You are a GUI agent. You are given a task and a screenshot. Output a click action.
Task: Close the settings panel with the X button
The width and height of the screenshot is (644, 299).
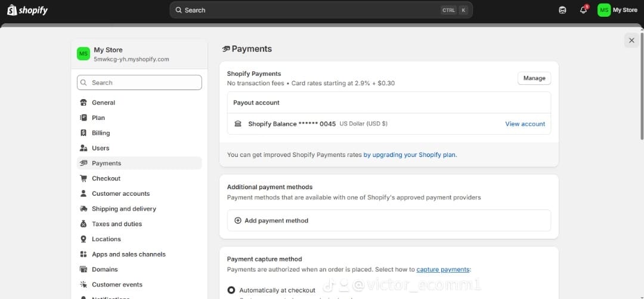click(631, 41)
